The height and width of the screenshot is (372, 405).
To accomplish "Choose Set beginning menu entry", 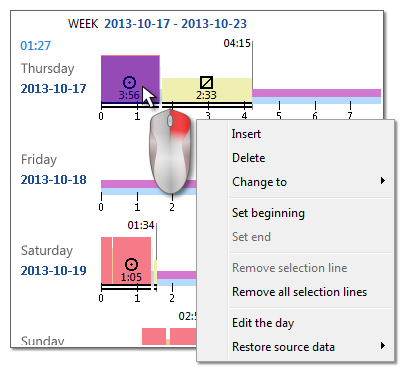I will point(268,213).
